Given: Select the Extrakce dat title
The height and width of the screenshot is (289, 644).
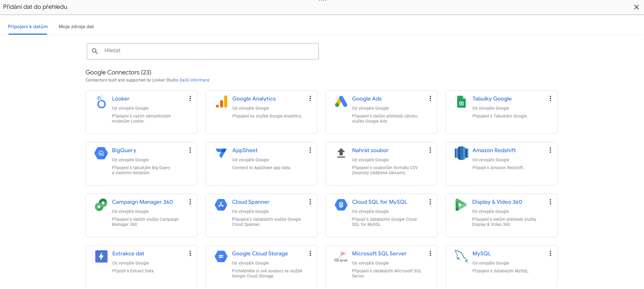Looking at the screenshot, I should (128, 253).
